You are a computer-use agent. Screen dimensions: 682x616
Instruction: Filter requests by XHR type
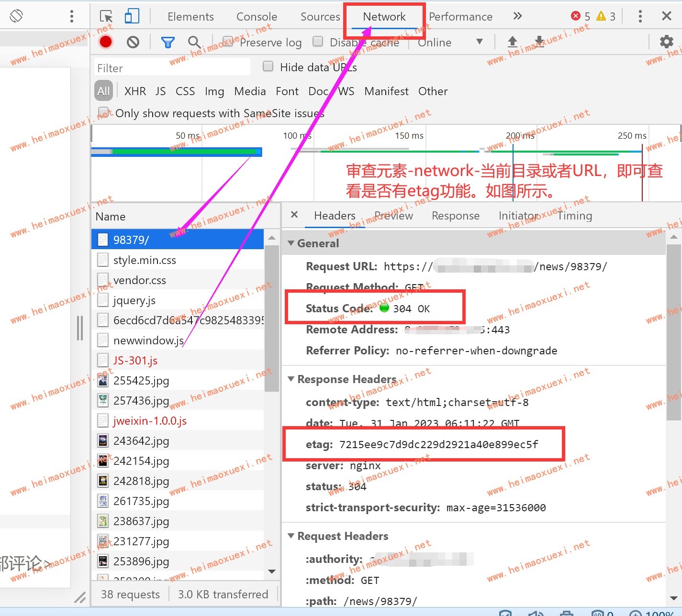[135, 91]
